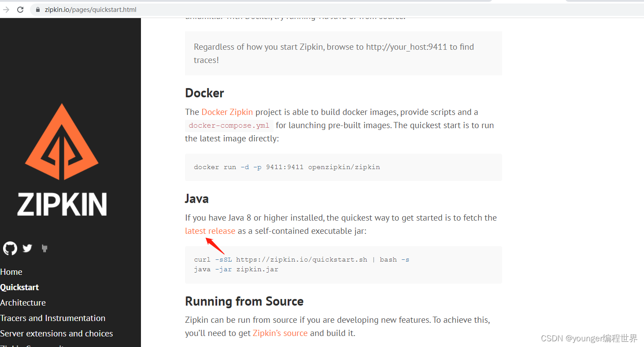Screen dimensions: 644x347
Task: Click the padlock site info icon
Action: [x=38, y=10]
